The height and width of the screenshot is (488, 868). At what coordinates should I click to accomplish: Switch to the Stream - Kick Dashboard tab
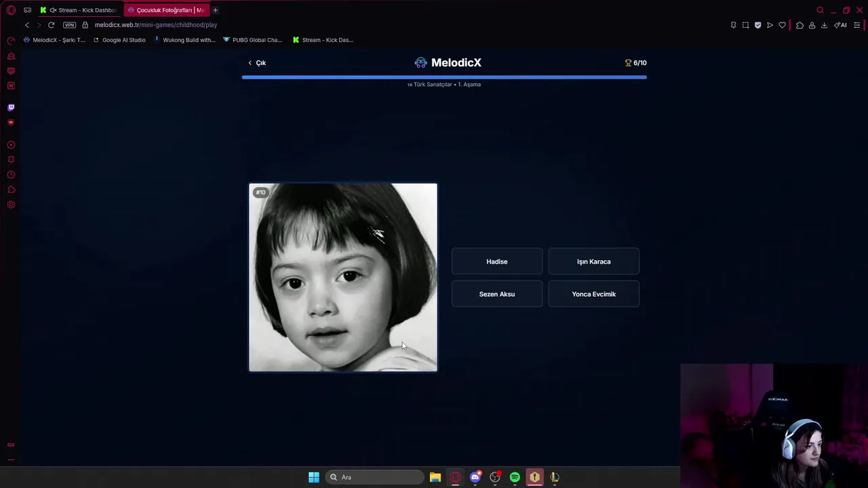[79, 10]
